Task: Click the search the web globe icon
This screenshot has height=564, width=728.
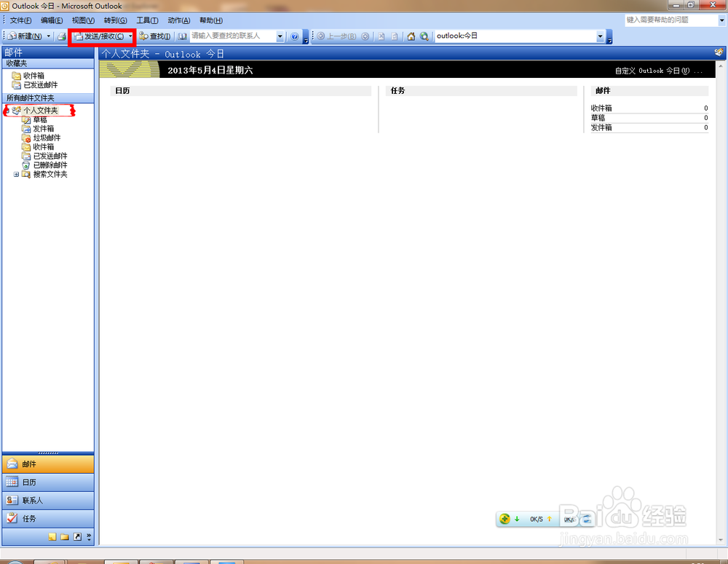Action: coord(424,36)
